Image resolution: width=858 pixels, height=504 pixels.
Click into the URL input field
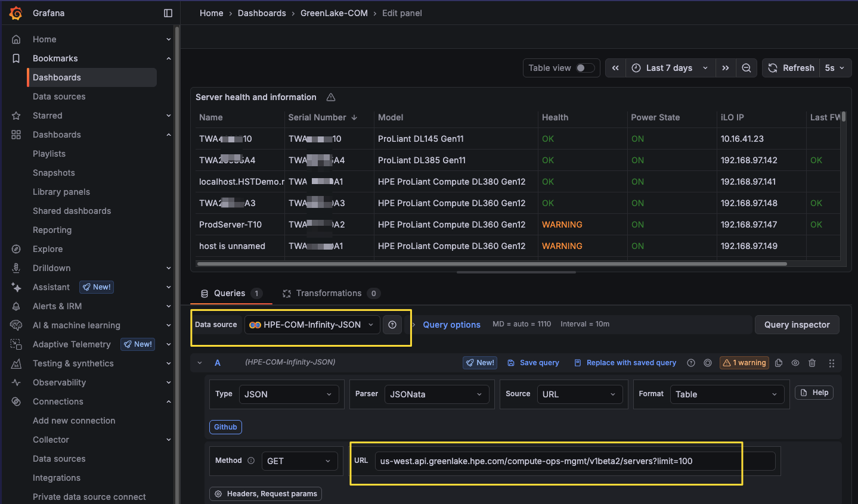pos(574,461)
